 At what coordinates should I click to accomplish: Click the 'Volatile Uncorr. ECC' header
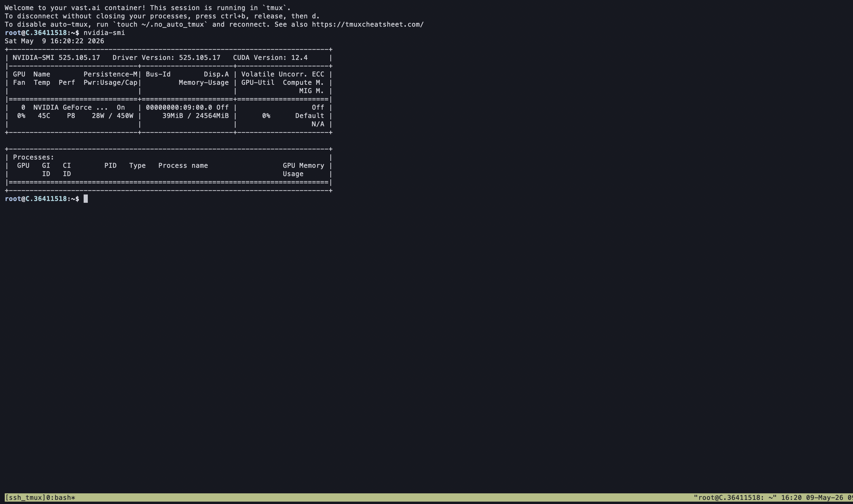pyautogui.click(x=283, y=74)
